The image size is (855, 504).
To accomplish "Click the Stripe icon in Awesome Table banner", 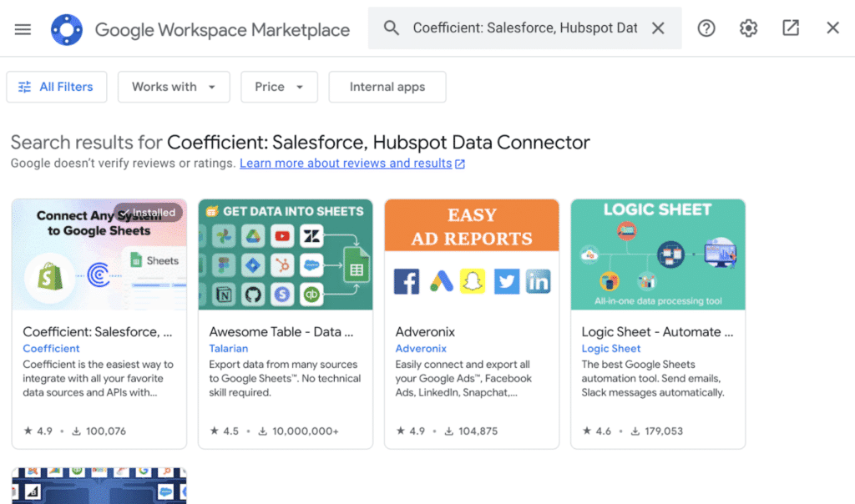I will 282,295.
